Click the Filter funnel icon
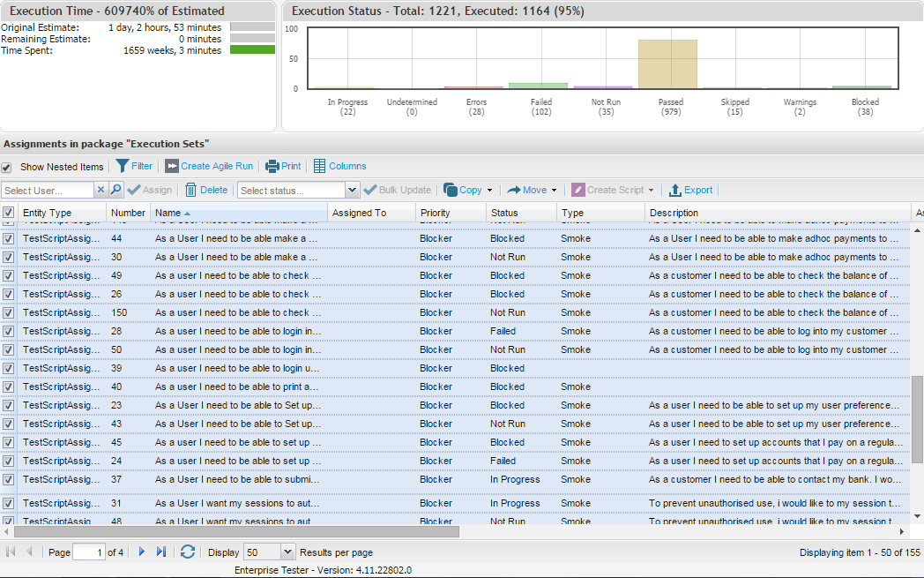 point(123,166)
